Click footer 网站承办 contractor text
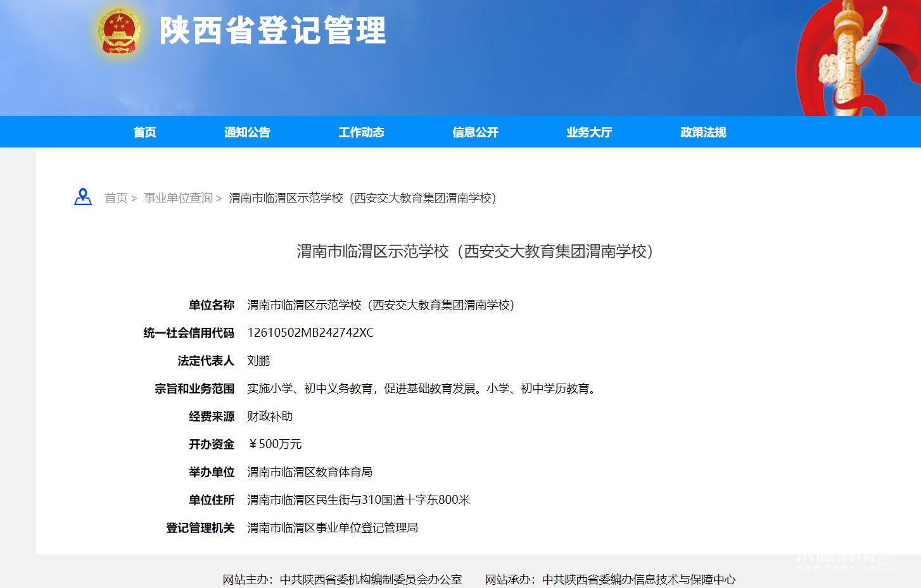Viewport: 921px width, 588px height. pos(610,579)
